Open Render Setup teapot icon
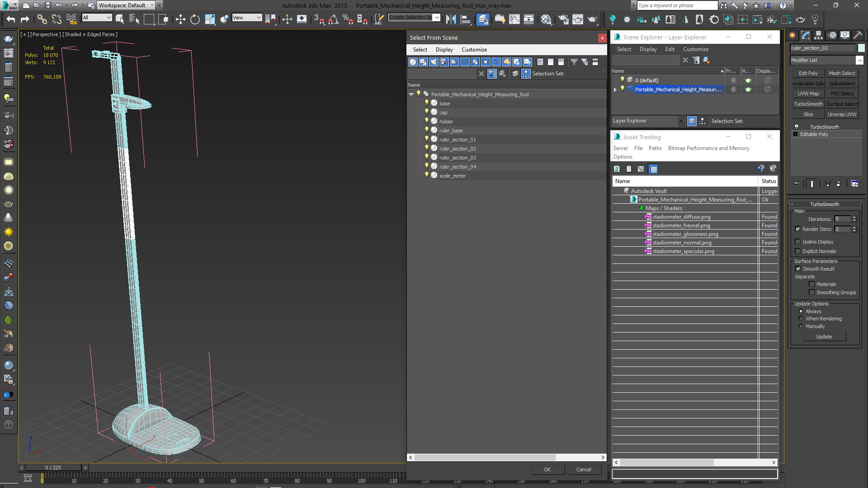 (x=563, y=19)
